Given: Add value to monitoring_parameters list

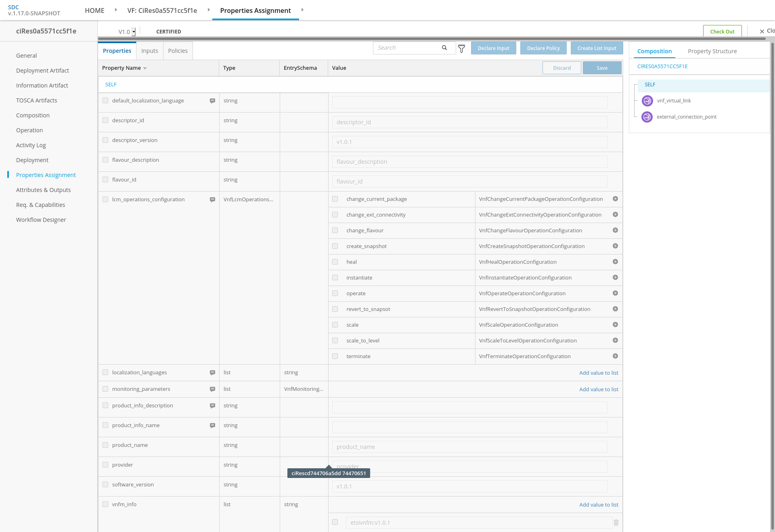Looking at the screenshot, I should 599,390.
